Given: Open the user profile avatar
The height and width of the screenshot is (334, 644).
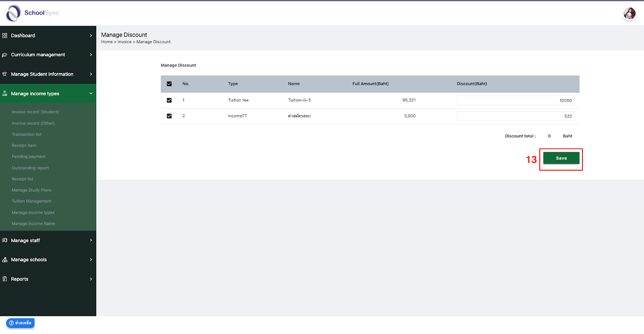Looking at the screenshot, I should click(630, 14).
